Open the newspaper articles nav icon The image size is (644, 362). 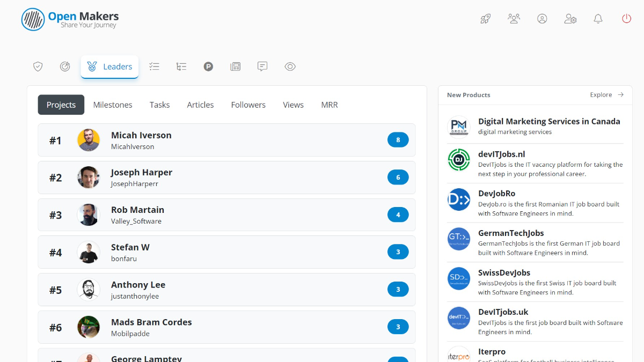235,67
